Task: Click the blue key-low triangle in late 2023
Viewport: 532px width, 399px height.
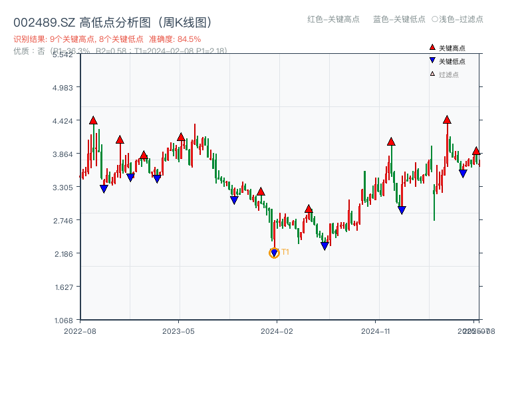Action: click(234, 200)
